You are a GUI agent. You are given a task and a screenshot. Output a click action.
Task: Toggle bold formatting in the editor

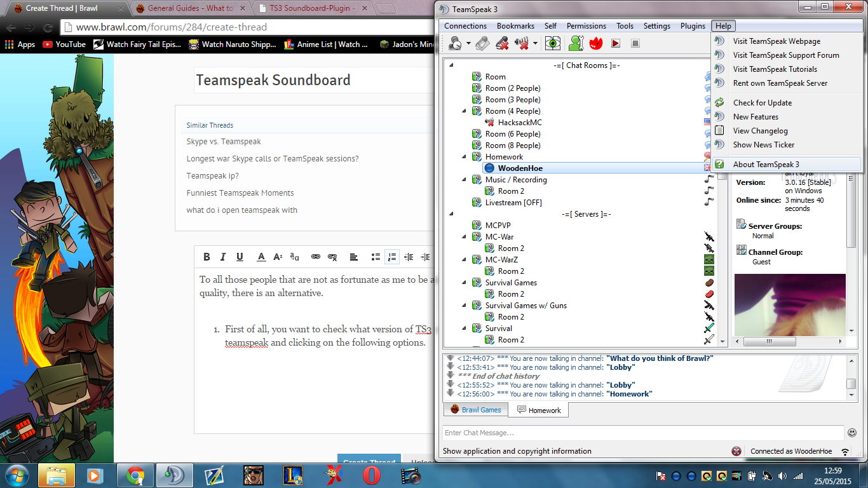point(207,257)
